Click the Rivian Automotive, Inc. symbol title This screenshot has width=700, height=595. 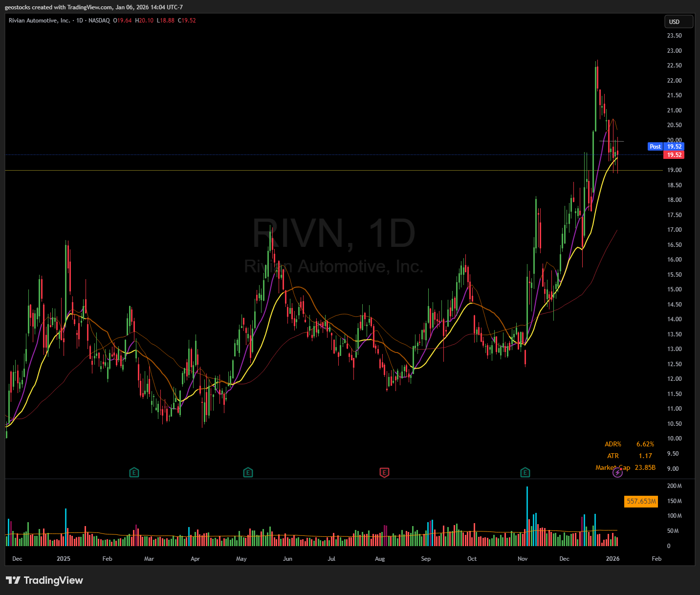39,21
